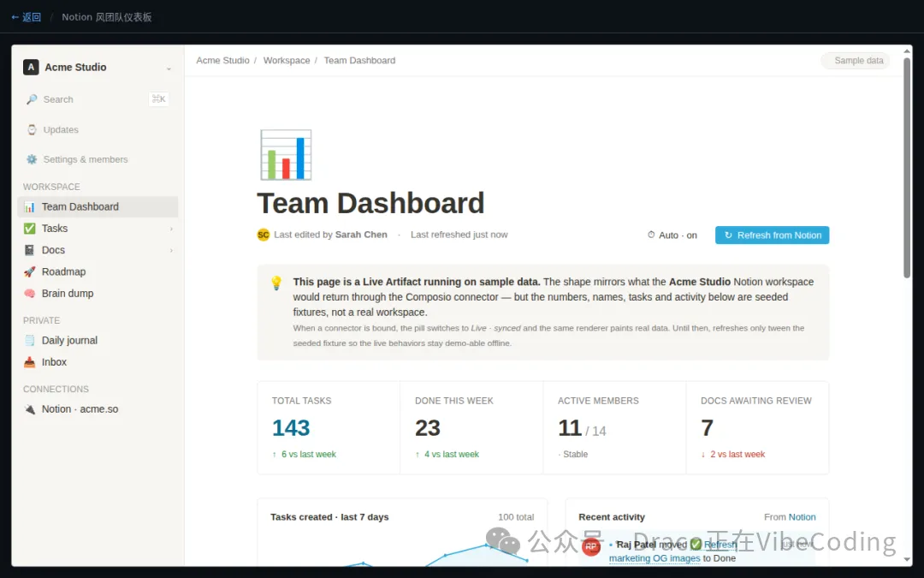
Task: Open the 'marketing OG images' task link
Action: [x=654, y=558]
